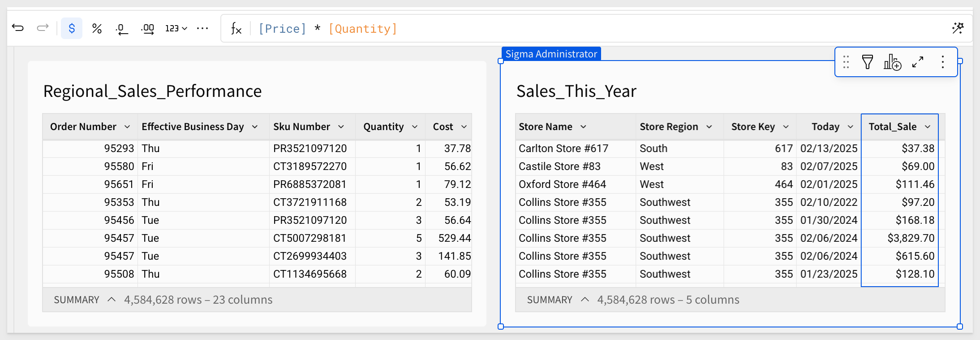Screen dimensions: 980x340
Task: Open the Store Name column dropdown
Action: tap(583, 127)
